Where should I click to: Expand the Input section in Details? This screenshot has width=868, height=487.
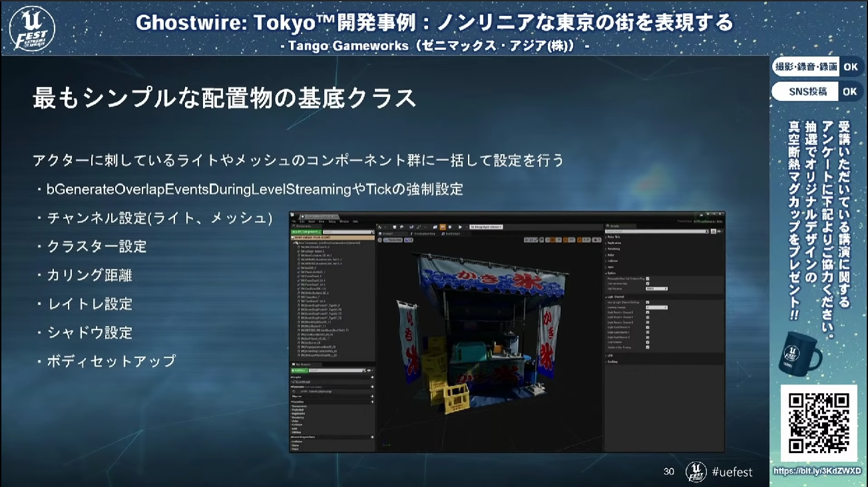611,267
